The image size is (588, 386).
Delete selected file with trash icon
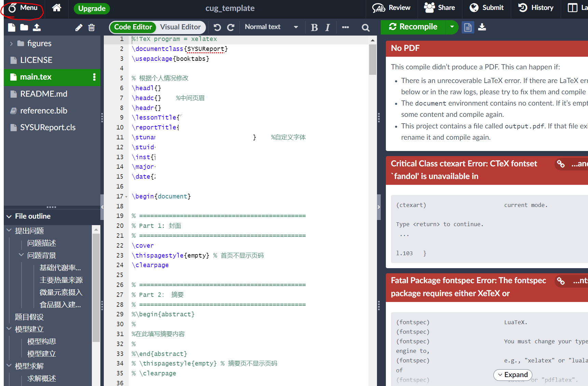(92, 28)
